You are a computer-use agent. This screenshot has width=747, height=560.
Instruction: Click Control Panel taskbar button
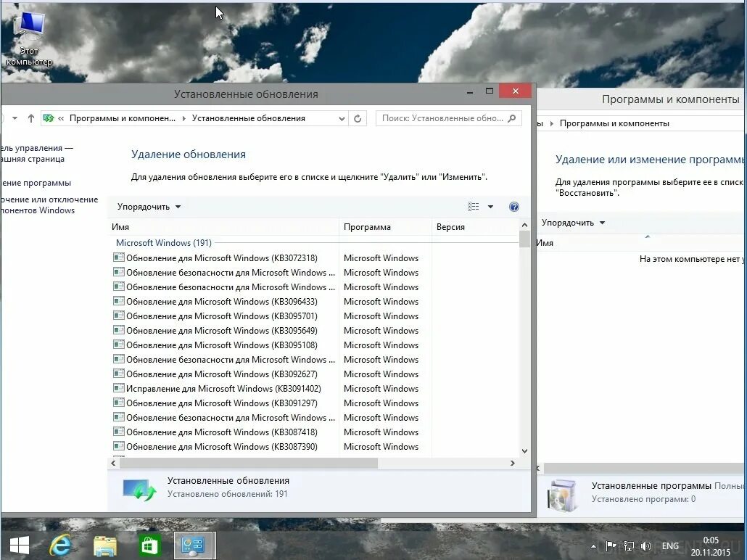click(194, 545)
